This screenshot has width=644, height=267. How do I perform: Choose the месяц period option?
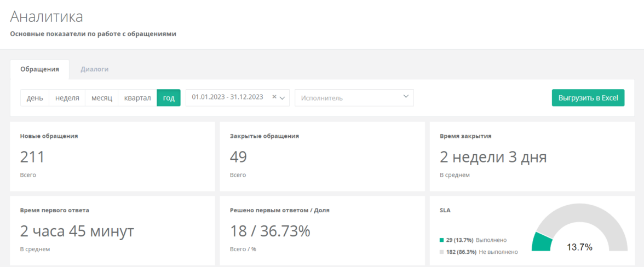click(x=102, y=98)
